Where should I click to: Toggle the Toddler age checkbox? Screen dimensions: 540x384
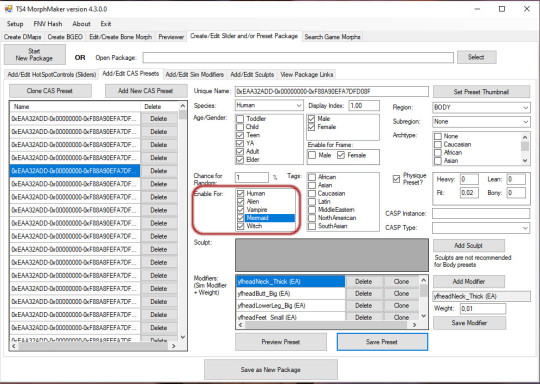point(240,118)
